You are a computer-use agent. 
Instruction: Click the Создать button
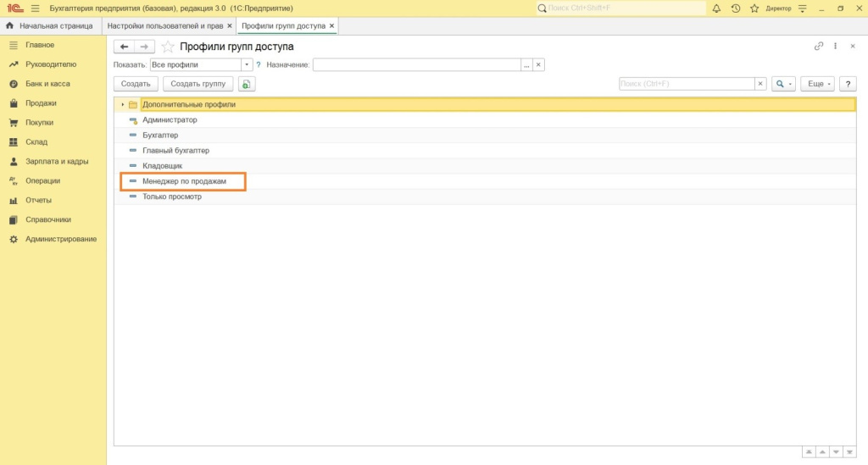[136, 84]
